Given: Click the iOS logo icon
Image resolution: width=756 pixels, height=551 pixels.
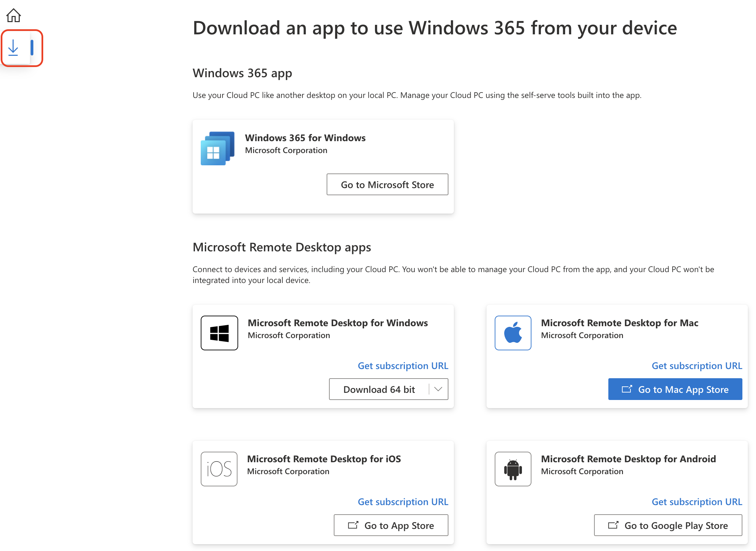Looking at the screenshot, I should [219, 469].
